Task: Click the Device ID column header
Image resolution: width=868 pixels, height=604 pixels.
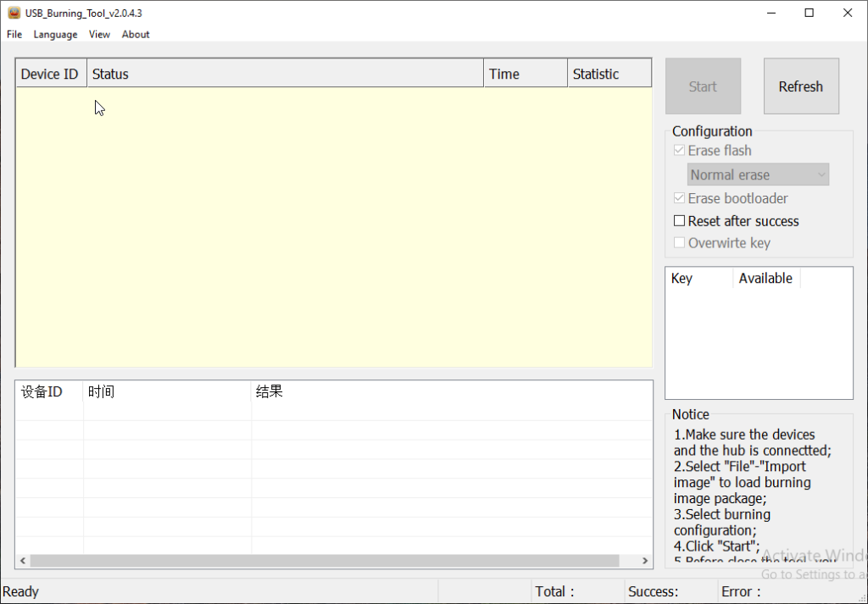Action: click(x=50, y=74)
